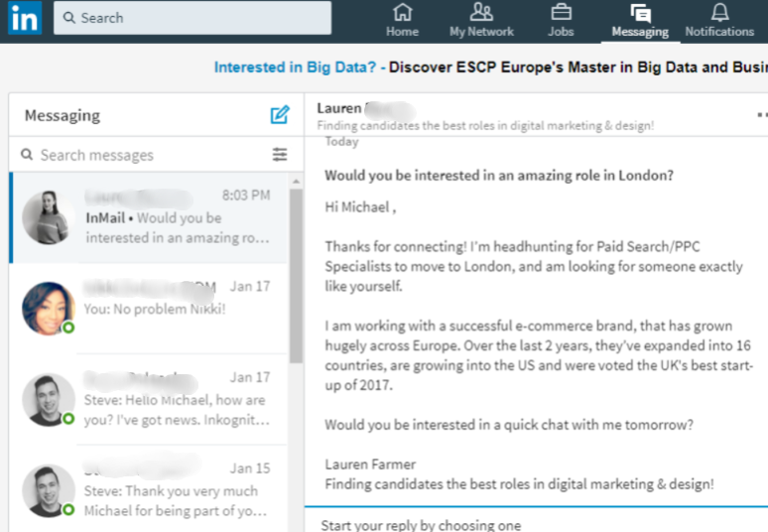Click the search magnifier icon in top bar
The image size is (768, 532).
tap(68, 18)
